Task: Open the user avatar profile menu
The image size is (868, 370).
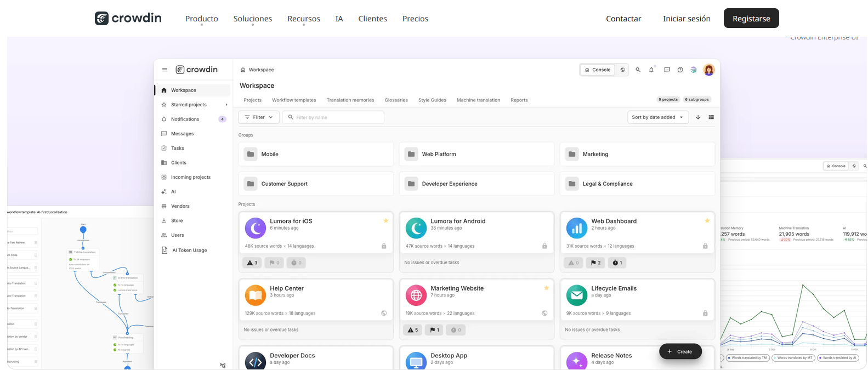Action: click(709, 70)
